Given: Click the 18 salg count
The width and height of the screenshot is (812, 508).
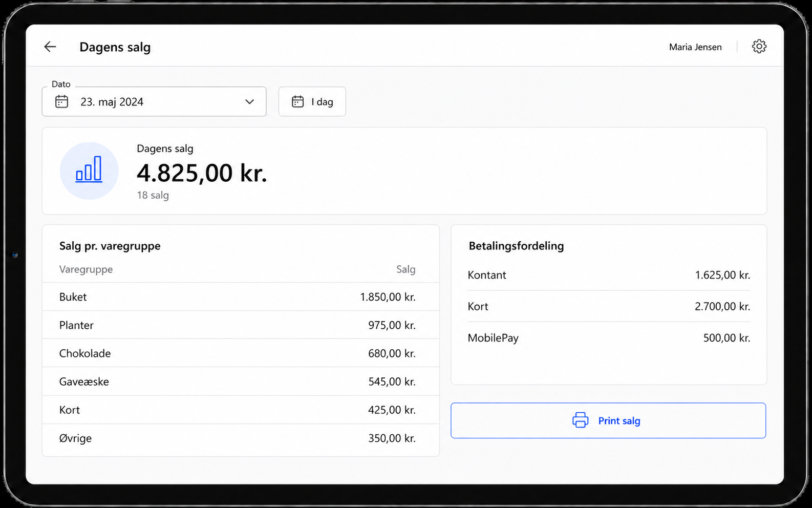Looking at the screenshot, I should (153, 195).
